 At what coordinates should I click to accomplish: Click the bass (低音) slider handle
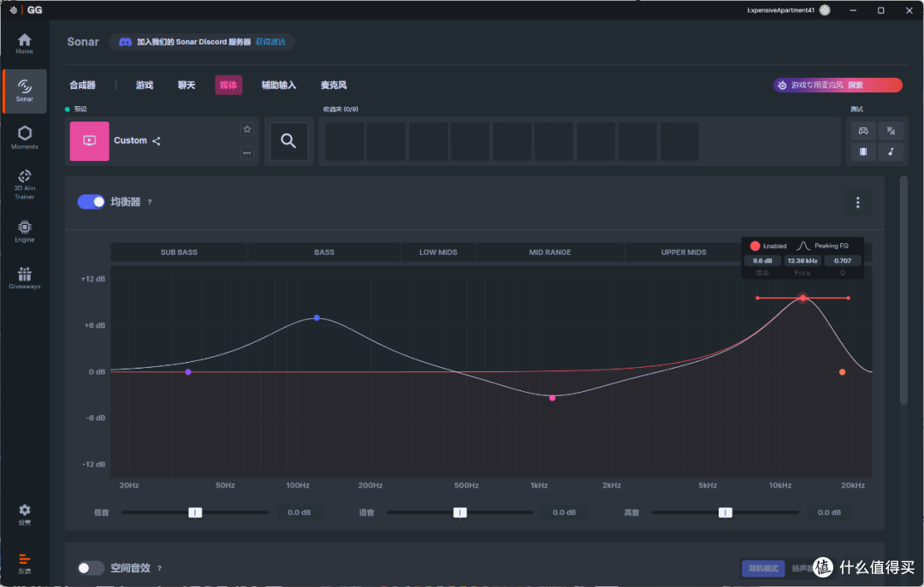195,513
